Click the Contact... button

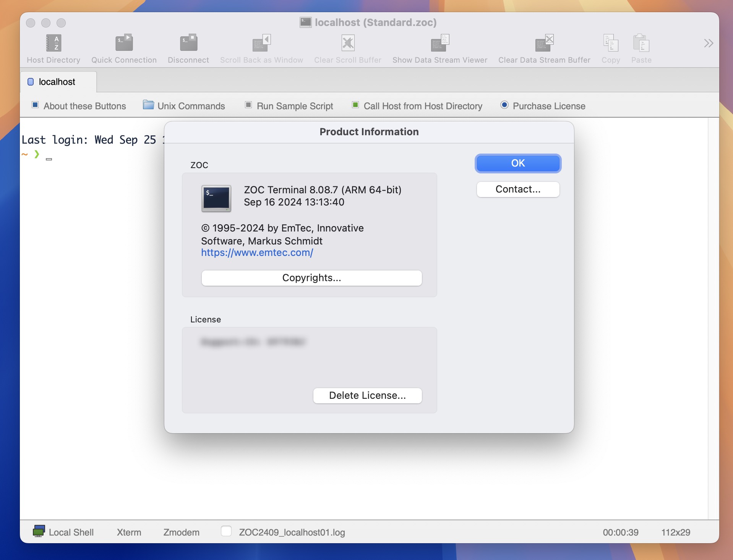click(518, 189)
